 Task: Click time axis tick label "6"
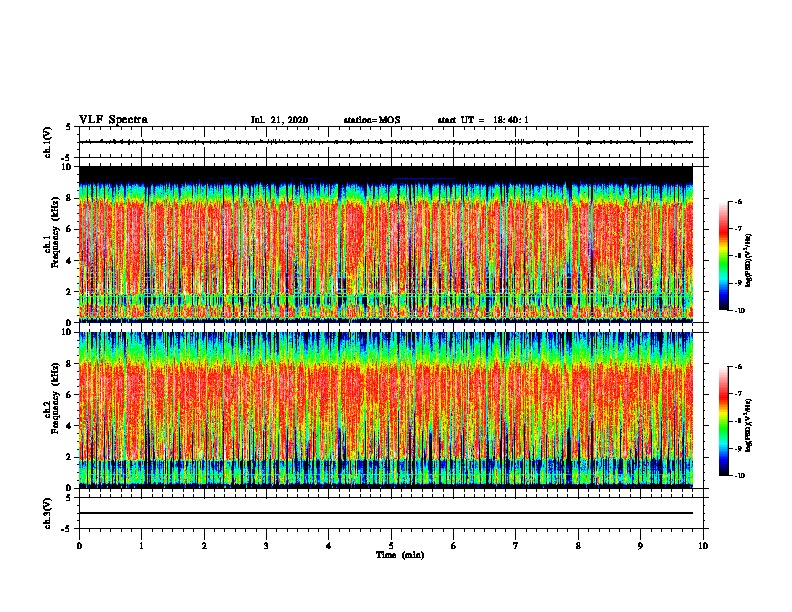453,546
